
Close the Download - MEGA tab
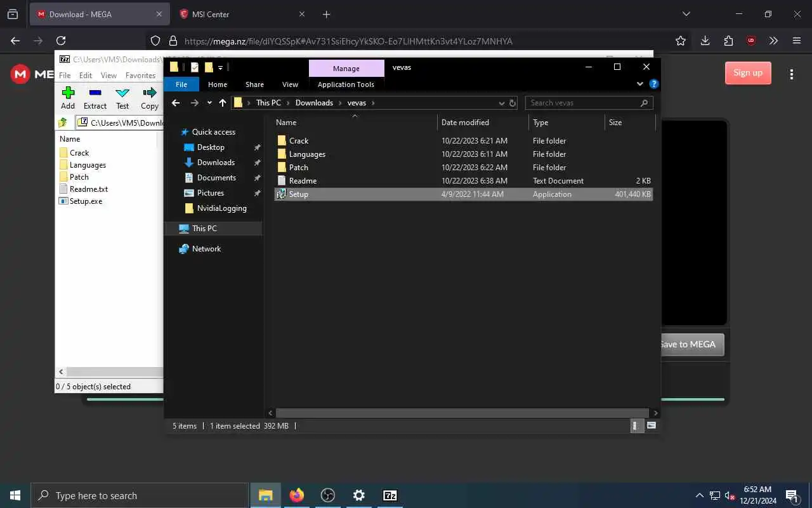tap(159, 14)
